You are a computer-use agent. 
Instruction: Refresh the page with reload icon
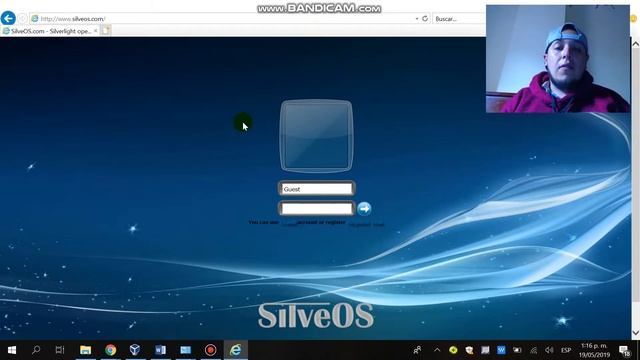tap(425, 19)
